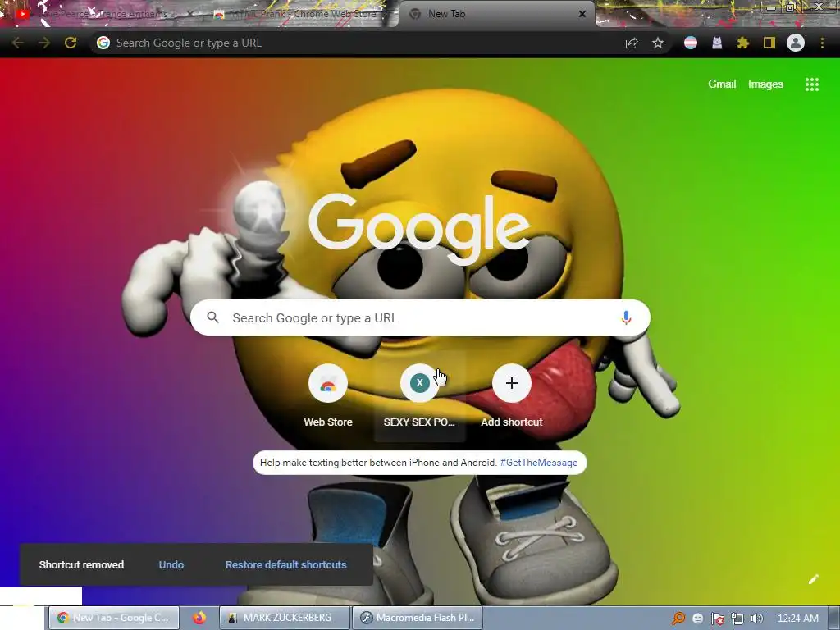Open the volume speaker tray icon
This screenshot has width=840, height=630.
[757, 619]
